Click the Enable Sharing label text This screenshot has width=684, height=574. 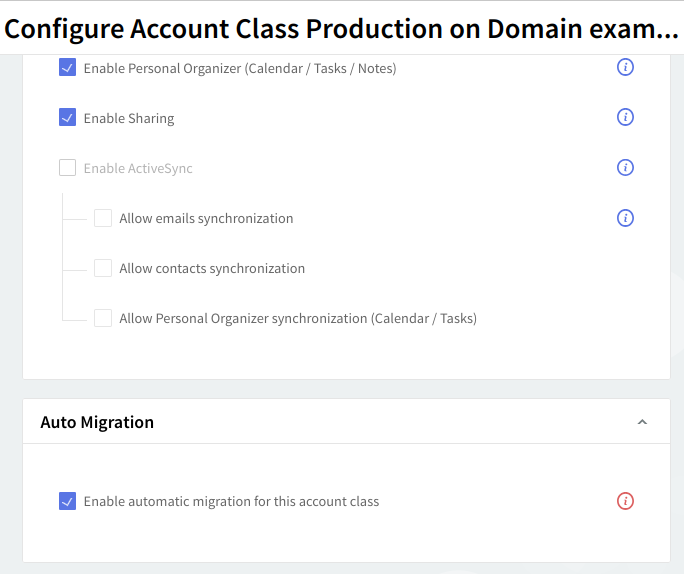click(x=129, y=119)
